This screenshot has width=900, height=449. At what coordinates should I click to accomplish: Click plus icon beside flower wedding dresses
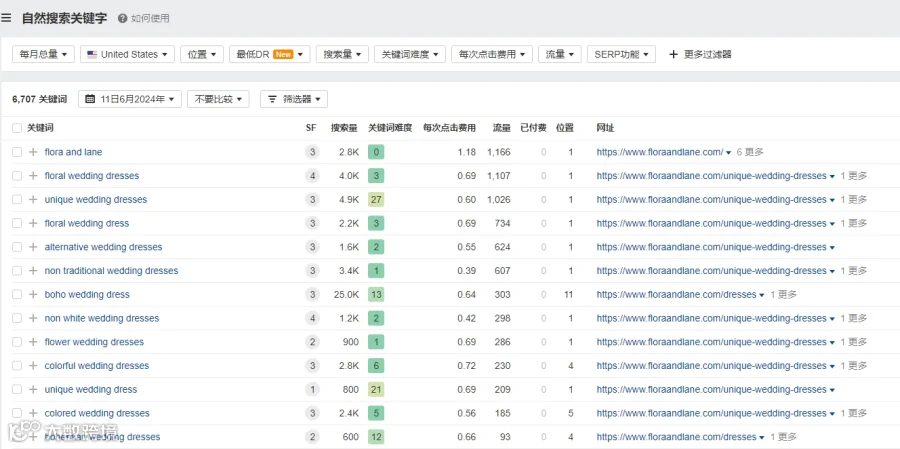tap(33, 342)
